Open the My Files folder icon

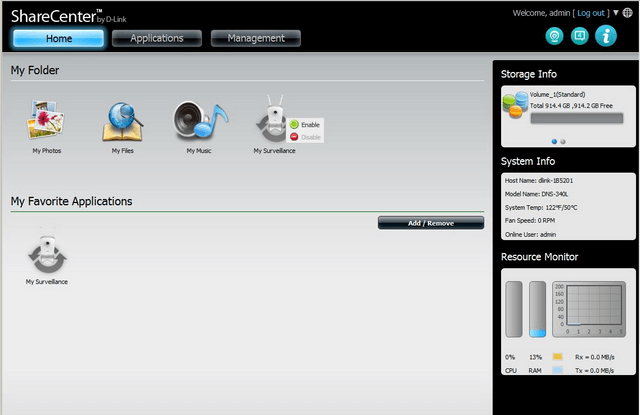[122, 122]
